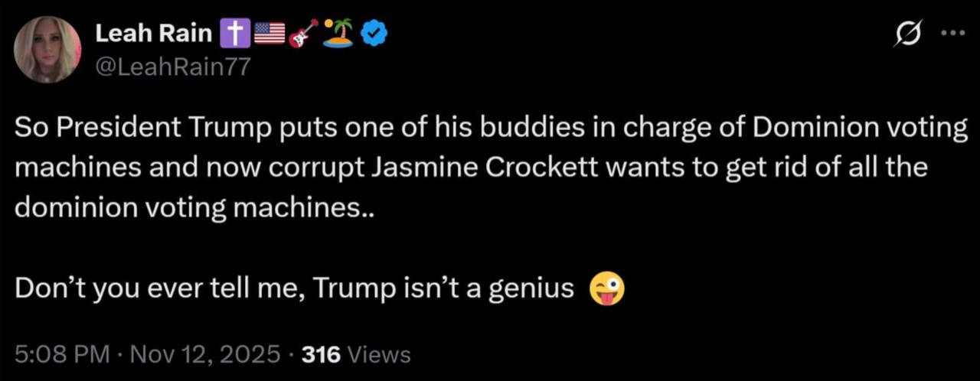Open the Grok slashed-circle icon

(908, 34)
